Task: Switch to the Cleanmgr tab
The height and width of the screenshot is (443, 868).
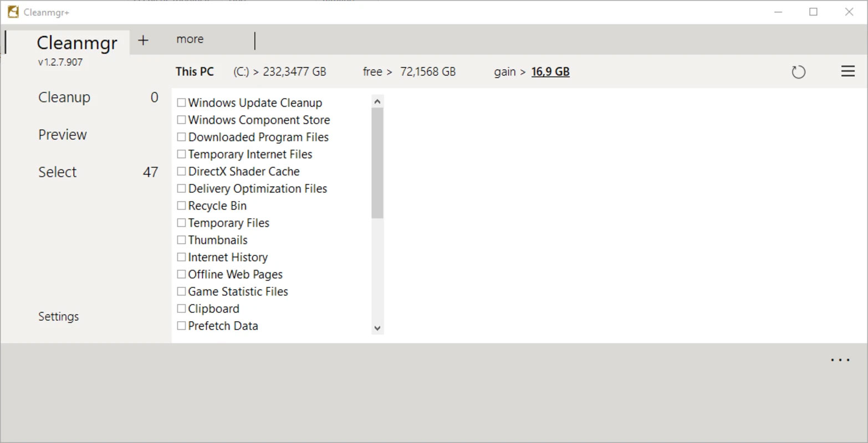Action: [x=77, y=43]
